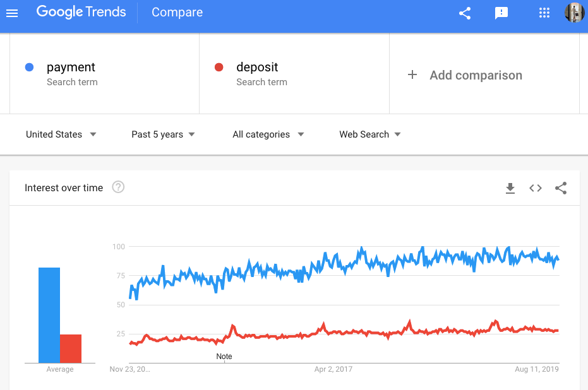Expand the United States region dropdown
The width and height of the screenshot is (588, 390).
(x=61, y=134)
